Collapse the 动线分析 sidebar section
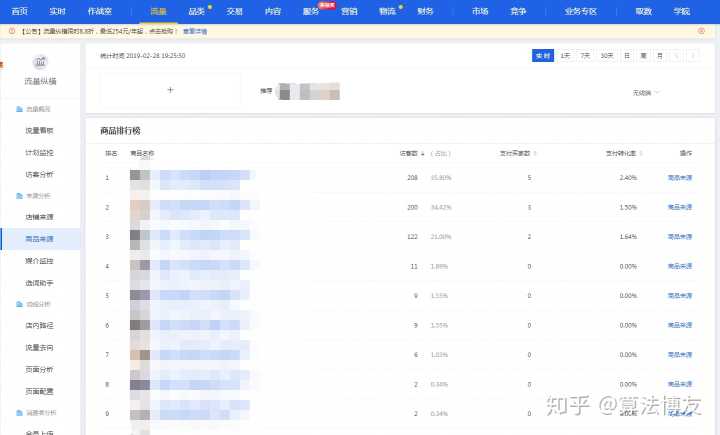Screen dimensions: 720x435 (x=38, y=303)
